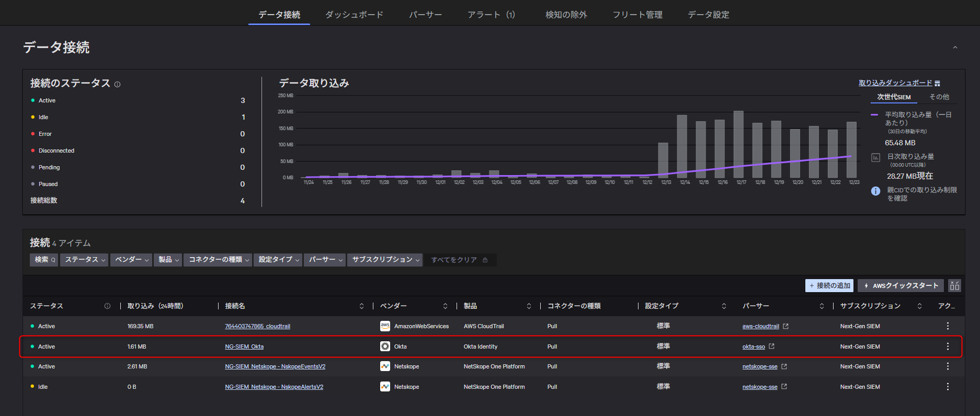The width and height of the screenshot is (980, 416).
Task: Open the actions menu for the cloudtrail row
Action: 948,326
